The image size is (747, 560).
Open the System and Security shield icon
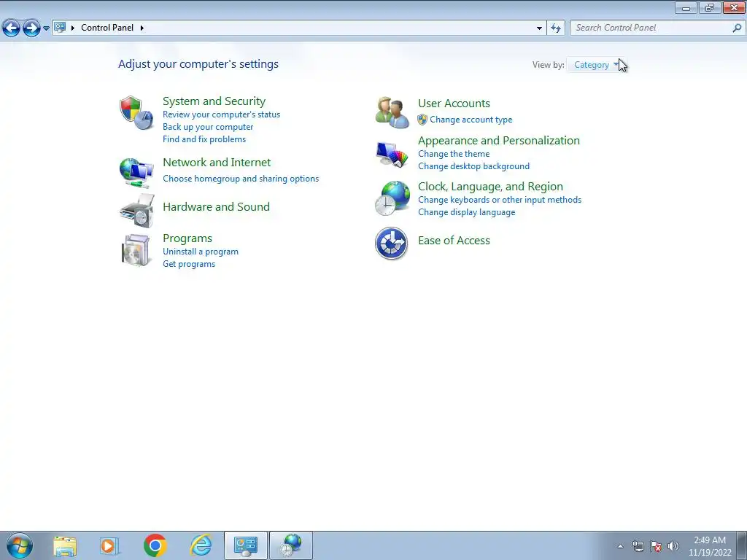pos(136,113)
